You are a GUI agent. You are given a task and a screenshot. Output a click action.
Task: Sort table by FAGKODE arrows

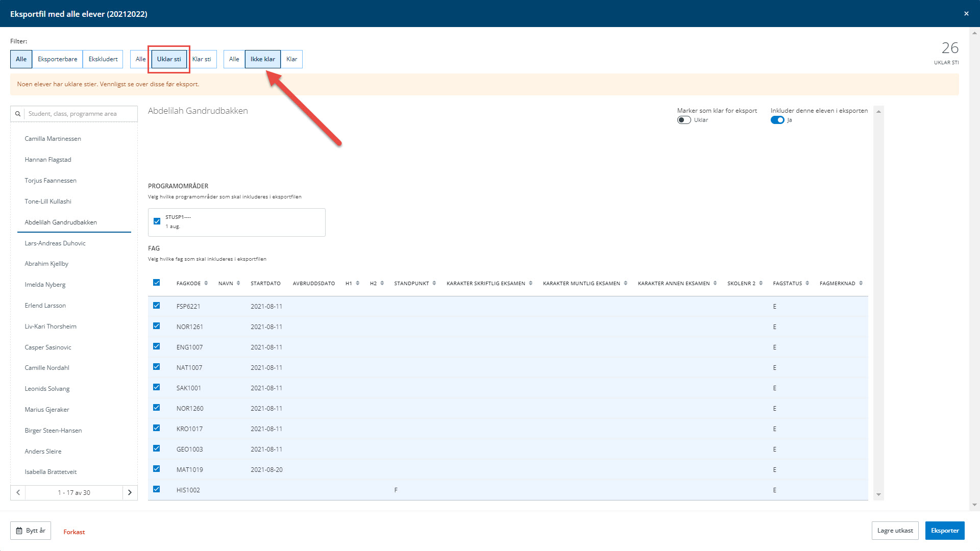click(x=206, y=283)
